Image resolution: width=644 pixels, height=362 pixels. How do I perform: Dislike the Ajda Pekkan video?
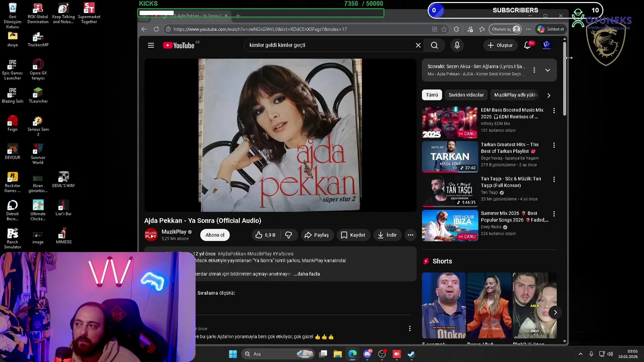[289, 235]
